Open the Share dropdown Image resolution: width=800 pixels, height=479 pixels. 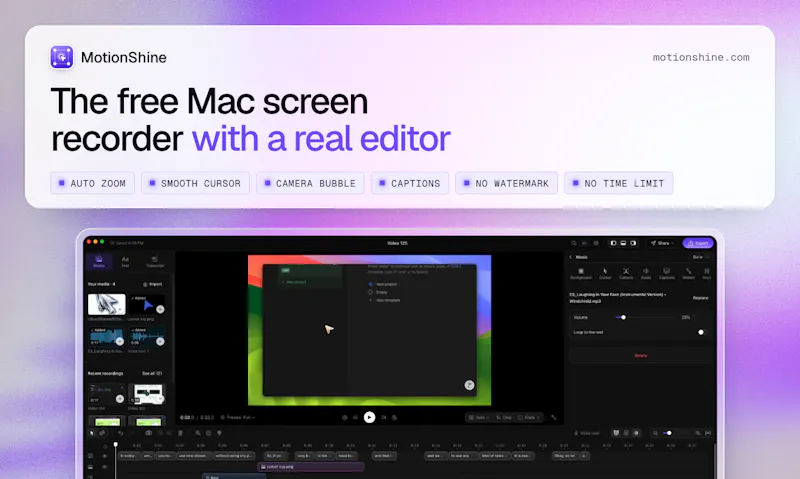pyautogui.click(x=662, y=243)
